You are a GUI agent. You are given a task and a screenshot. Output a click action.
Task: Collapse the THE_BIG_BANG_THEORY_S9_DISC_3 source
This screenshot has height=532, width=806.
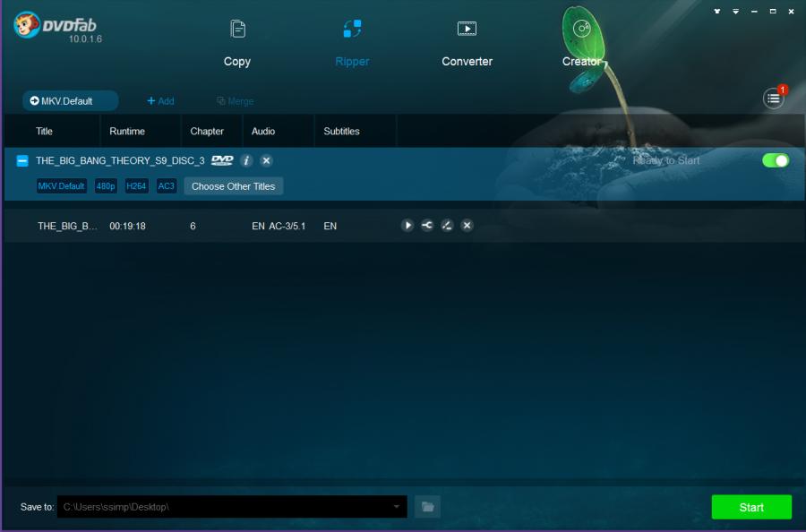click(22, 161)
